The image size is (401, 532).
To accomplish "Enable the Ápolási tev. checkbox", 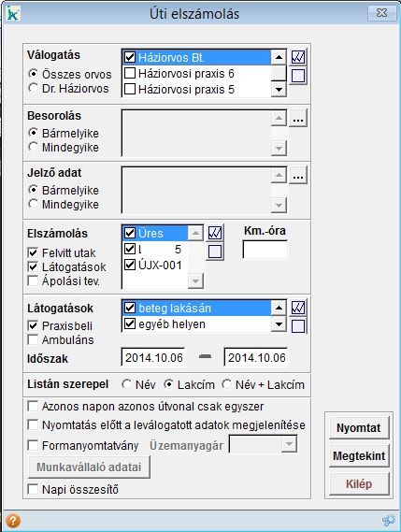I will click(x=33, y=280).
